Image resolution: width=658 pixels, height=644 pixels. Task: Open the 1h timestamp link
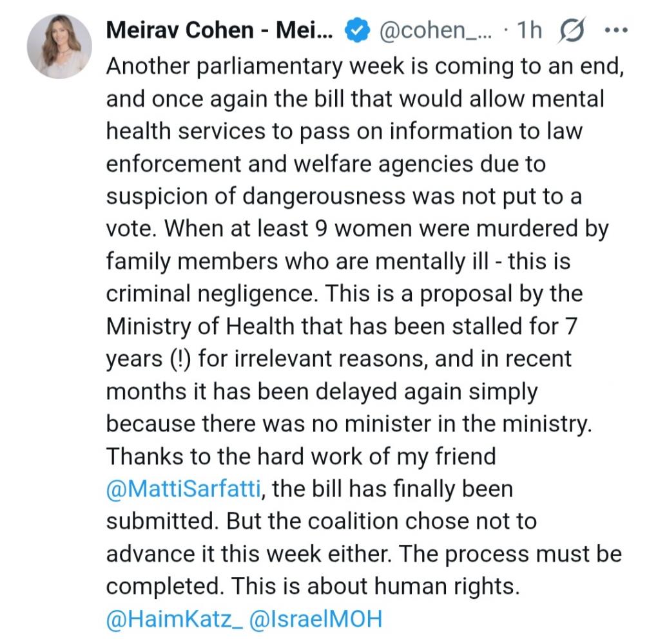pos(530,31)
